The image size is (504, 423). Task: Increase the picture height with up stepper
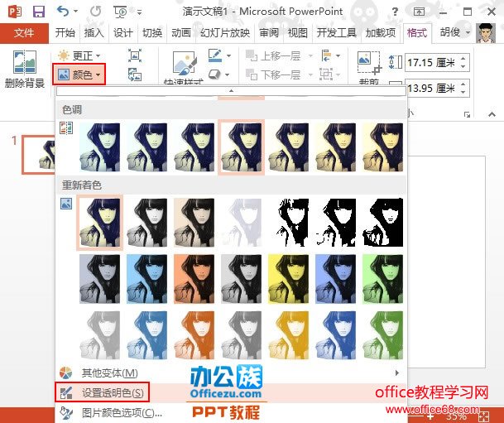click(x=463, y=59)
